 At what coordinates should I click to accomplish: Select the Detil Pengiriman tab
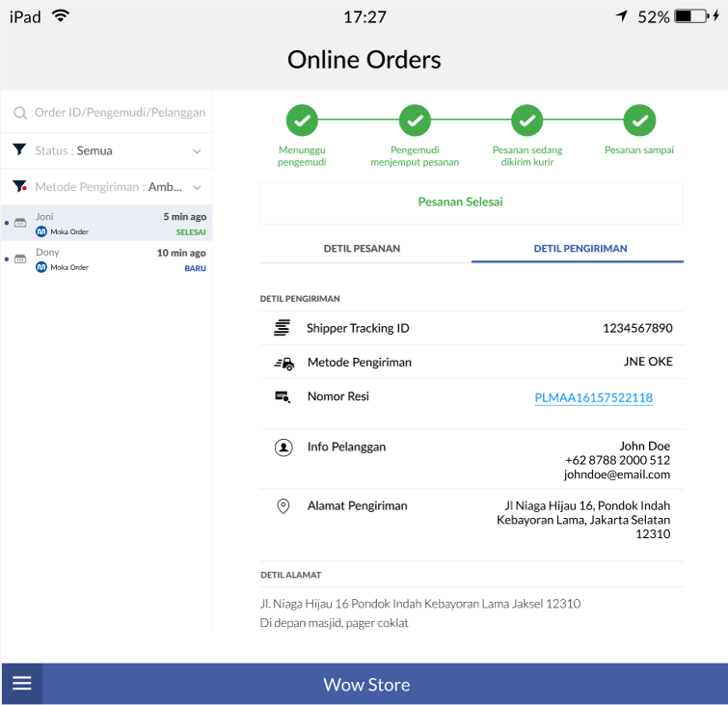click(580, 249)
